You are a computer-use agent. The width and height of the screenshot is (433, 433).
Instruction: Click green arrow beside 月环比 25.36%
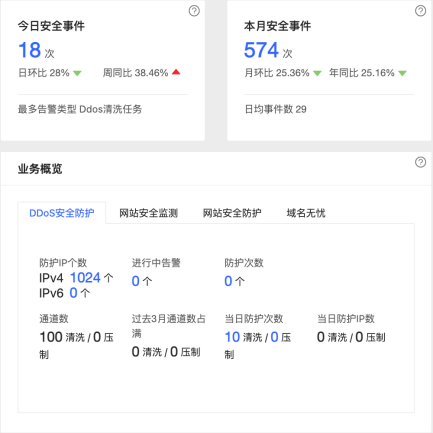(x=317, y=73)
